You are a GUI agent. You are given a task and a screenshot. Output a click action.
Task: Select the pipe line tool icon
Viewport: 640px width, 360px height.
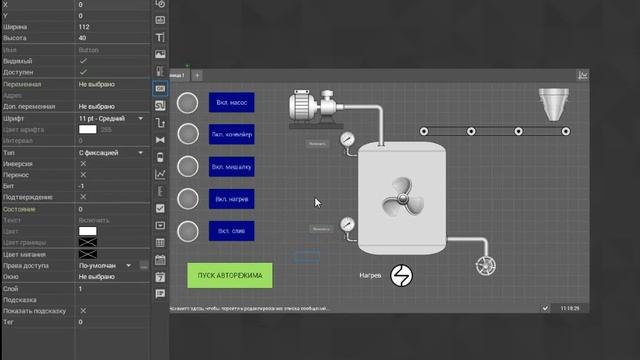[160, 123]
